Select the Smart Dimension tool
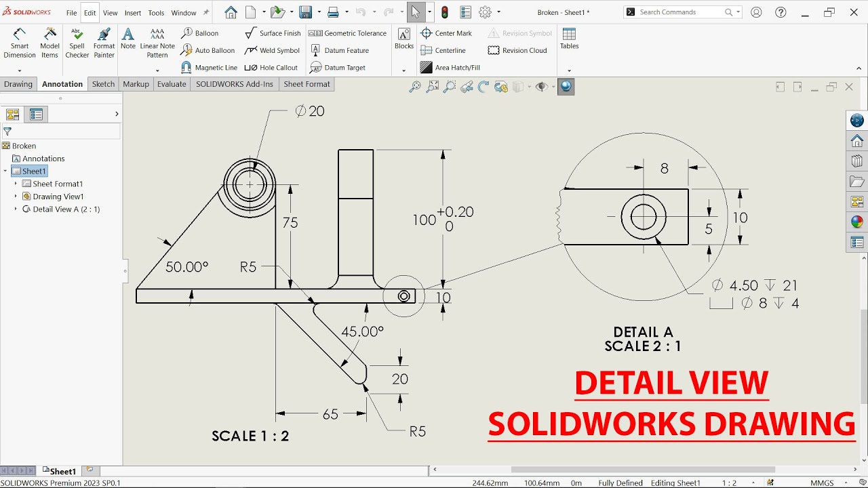 [x=20, y=43]
